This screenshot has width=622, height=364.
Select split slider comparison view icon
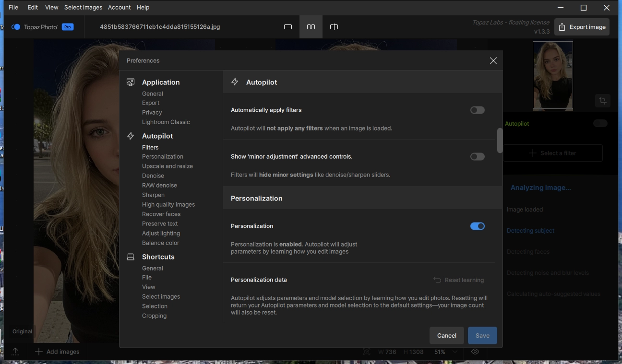pyautogui.click(x=334, y=27)
